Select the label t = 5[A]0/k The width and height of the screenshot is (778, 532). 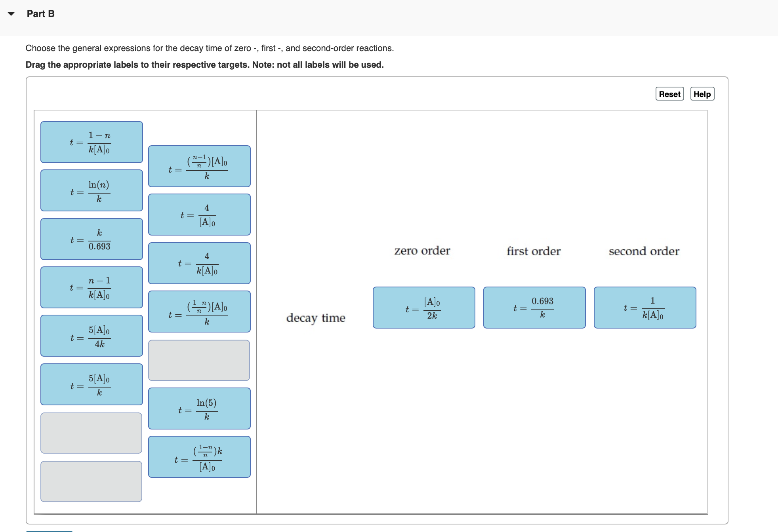click(91, 384)
